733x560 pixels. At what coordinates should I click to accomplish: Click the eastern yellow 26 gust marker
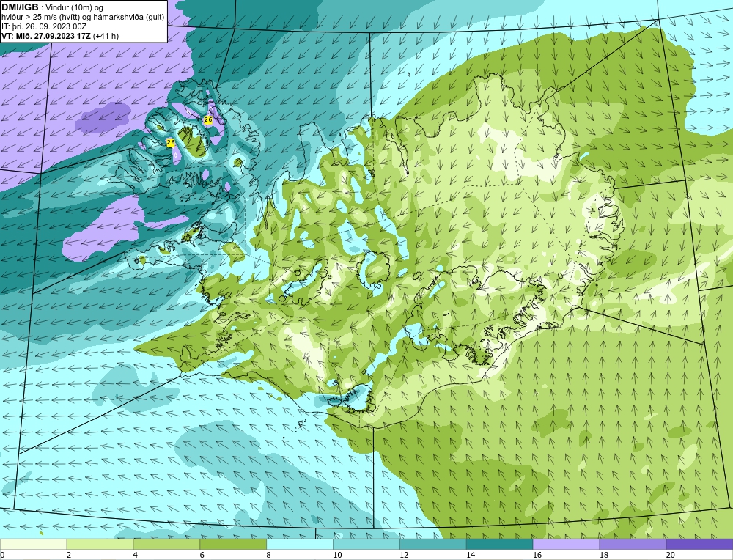coord(208,120)
